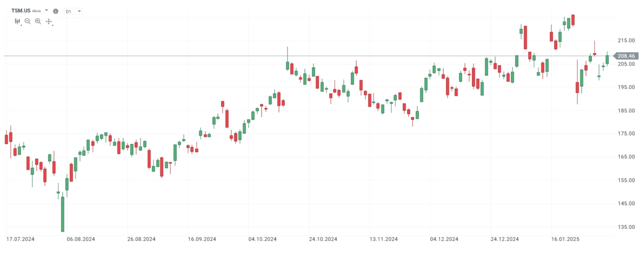
Task: Zoom in on the chart
Action: (38, 21)
